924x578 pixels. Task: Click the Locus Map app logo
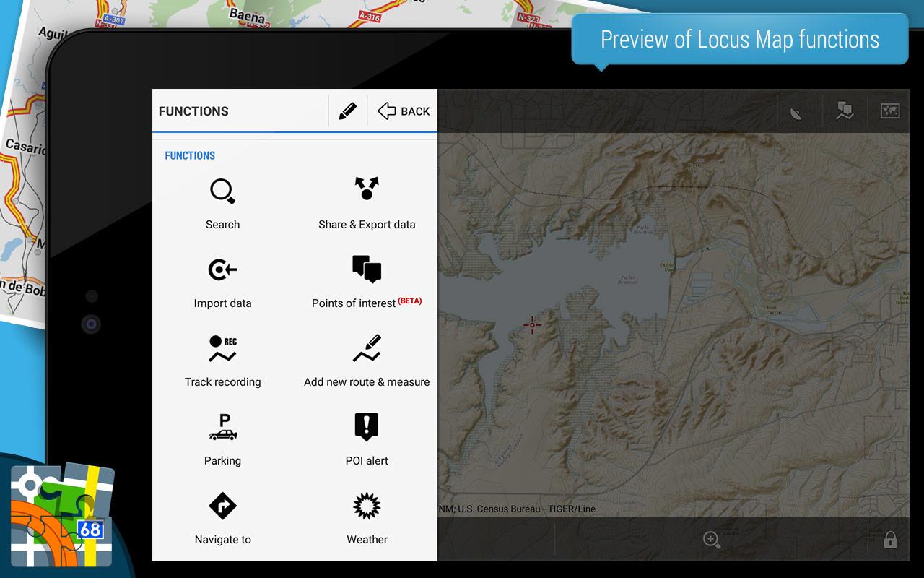tap(62, 515)
